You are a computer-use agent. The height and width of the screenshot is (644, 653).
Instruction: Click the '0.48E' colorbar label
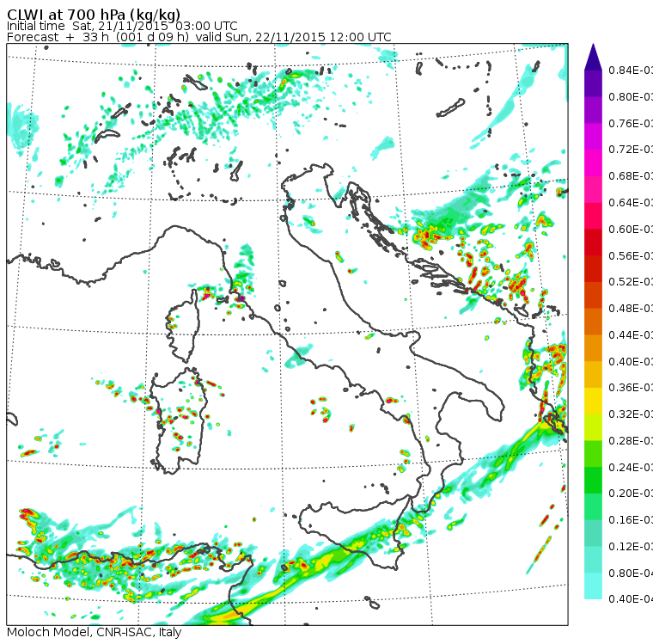[631, 309]
